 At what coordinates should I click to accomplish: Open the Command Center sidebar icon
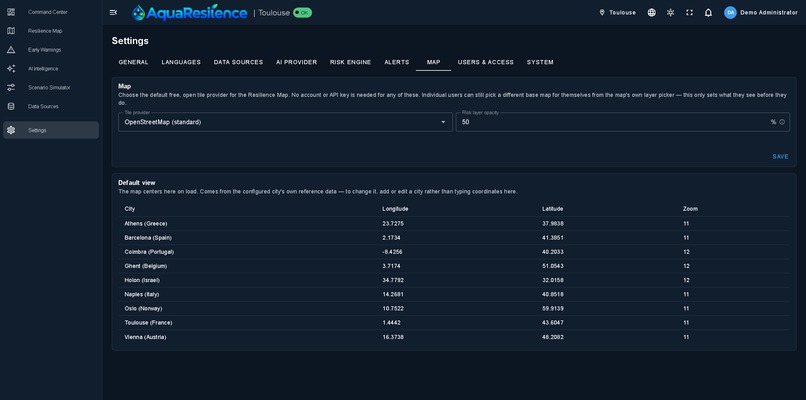pos(11,12)
